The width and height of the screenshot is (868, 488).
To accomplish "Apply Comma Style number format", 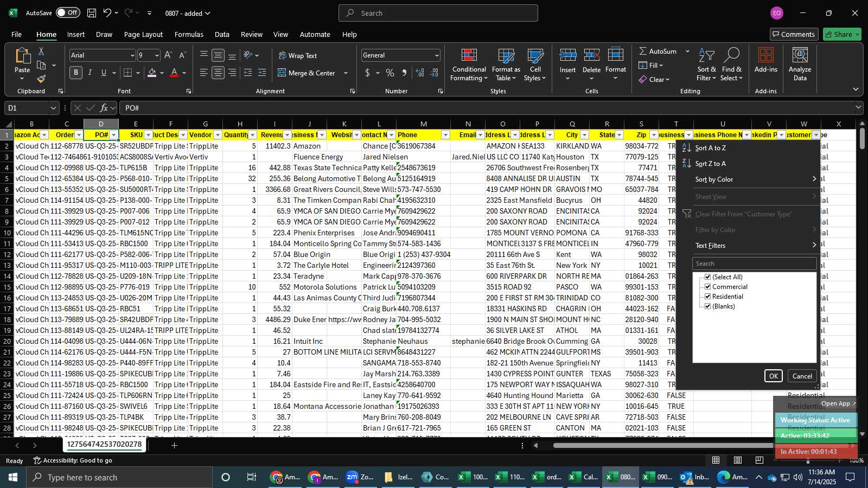I will pyautogui.click(x=404, y=73).
